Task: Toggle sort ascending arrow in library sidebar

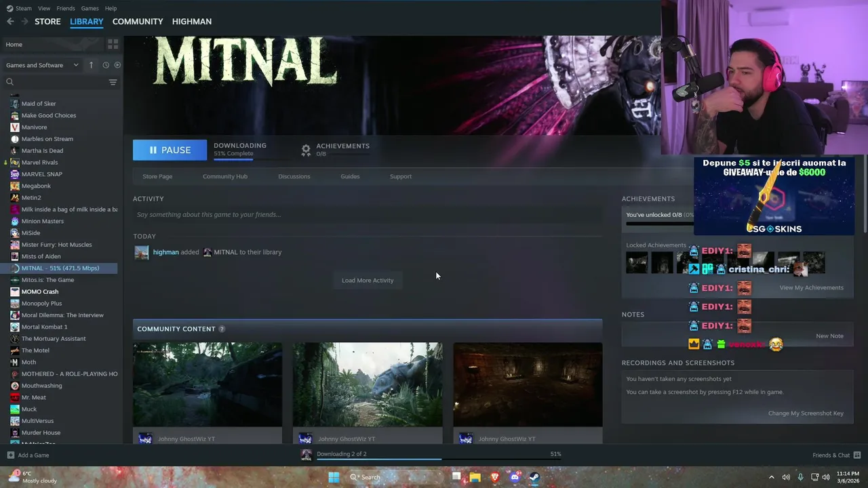Action: [92, 65]
